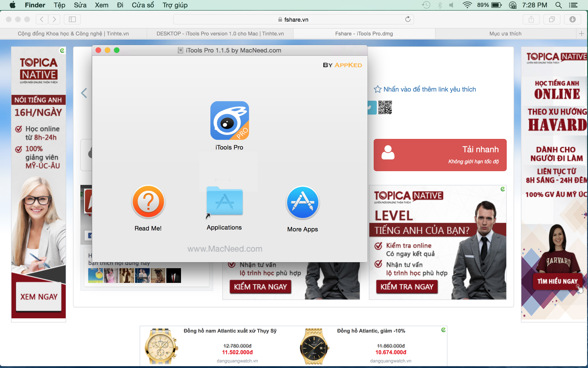This screenshot has height=368, width=588.
Task: Click www.MacNeed.com text in installer
Action: (x=225, y=248)
